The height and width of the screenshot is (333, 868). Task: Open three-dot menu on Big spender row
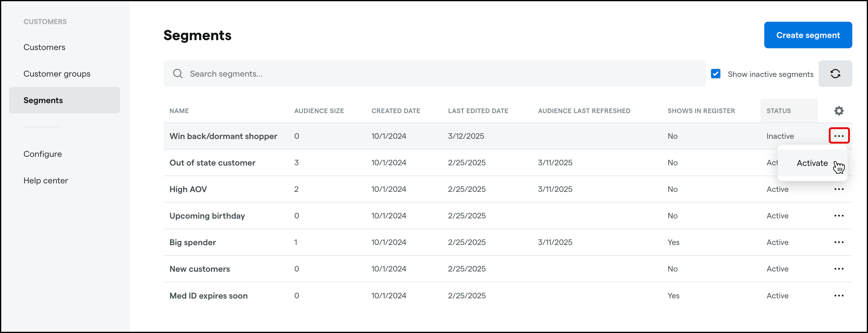(x=839, y=242)
